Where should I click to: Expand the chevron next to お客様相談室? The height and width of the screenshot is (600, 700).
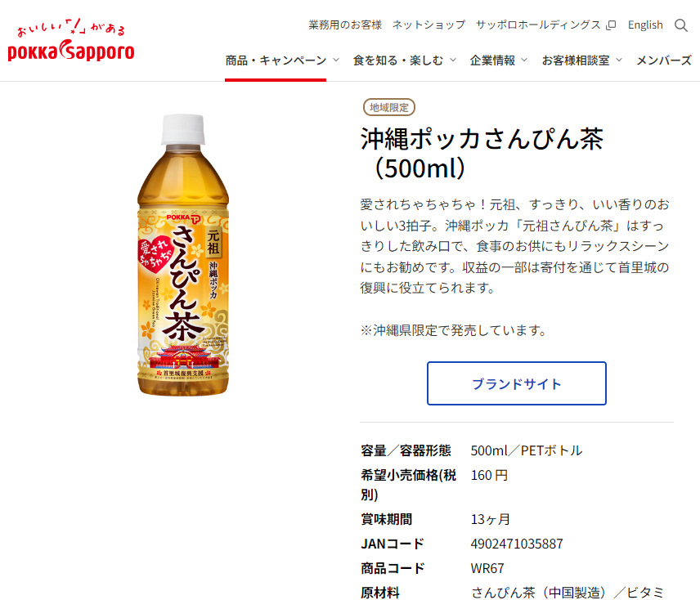[x=619, y=60]
